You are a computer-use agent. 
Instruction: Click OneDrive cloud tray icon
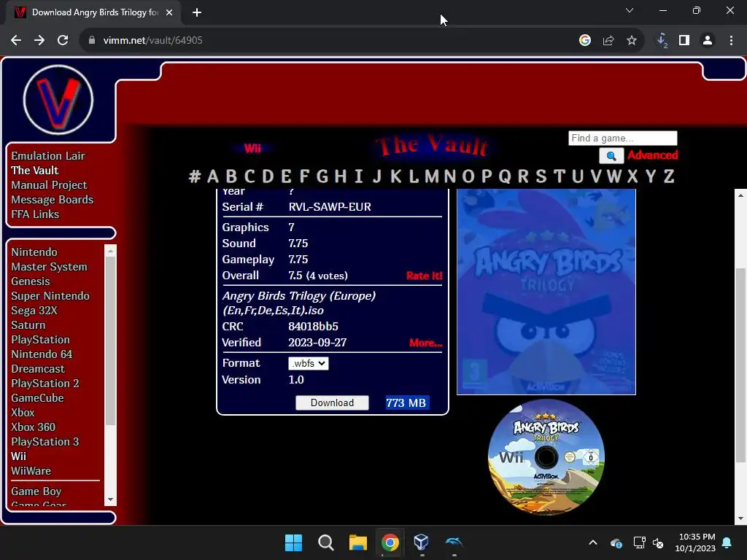(x=616, y=542)
